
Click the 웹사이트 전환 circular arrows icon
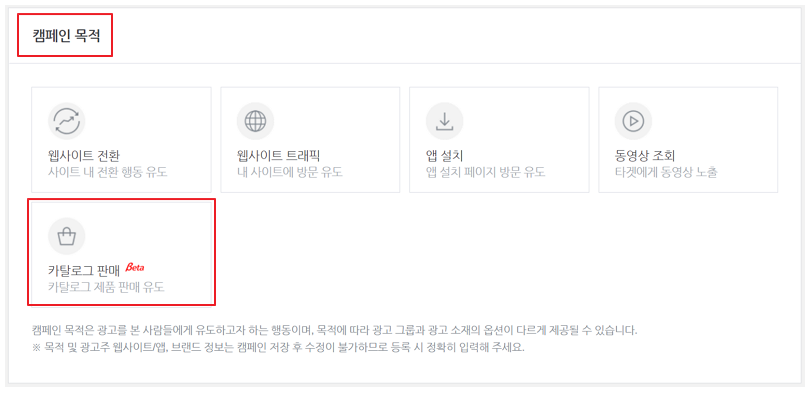point(67,121)
